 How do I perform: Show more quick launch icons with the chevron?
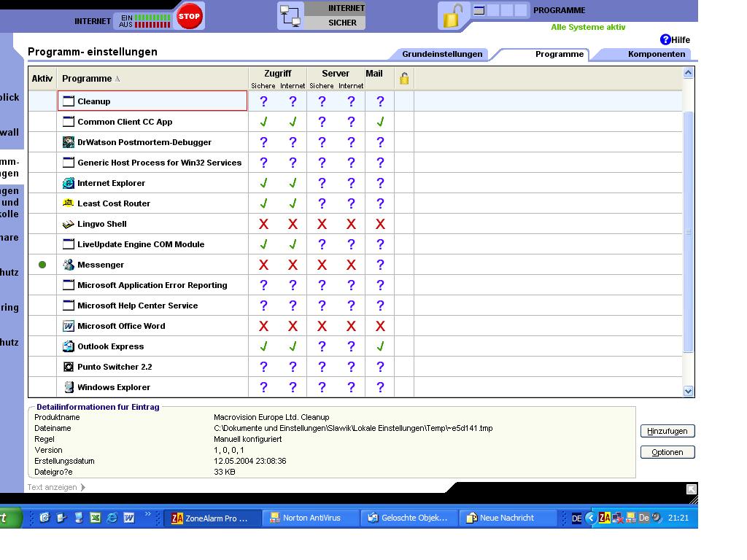(147, 513)
